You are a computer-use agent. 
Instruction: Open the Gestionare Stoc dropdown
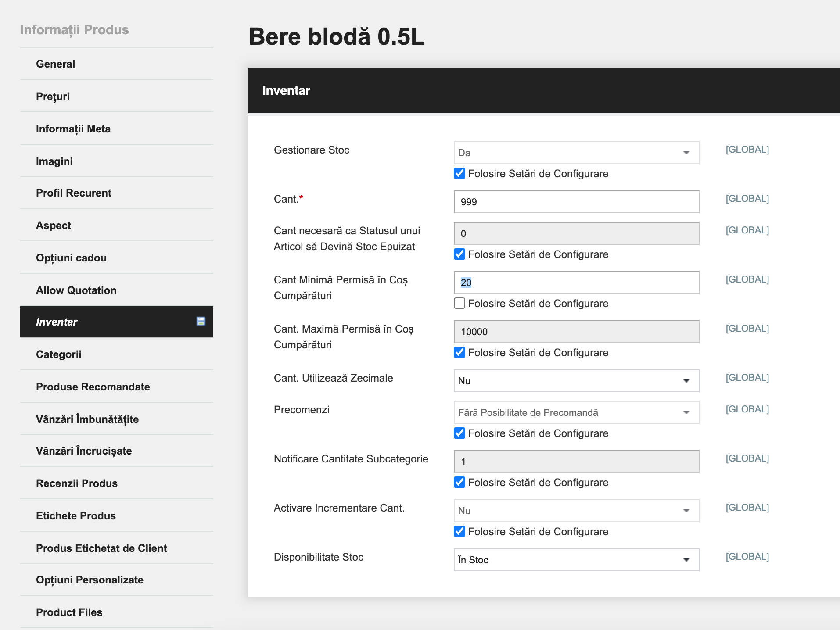[x=576, y=153]
